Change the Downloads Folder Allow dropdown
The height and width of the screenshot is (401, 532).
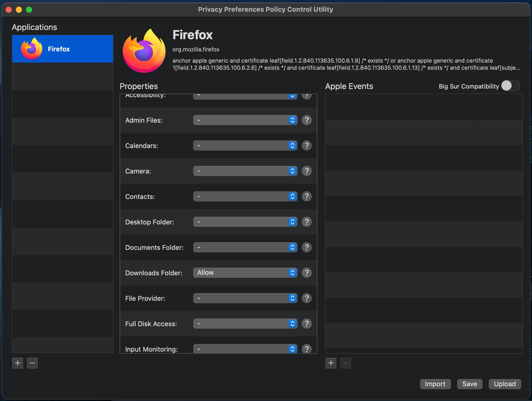[x=245, y=273]
